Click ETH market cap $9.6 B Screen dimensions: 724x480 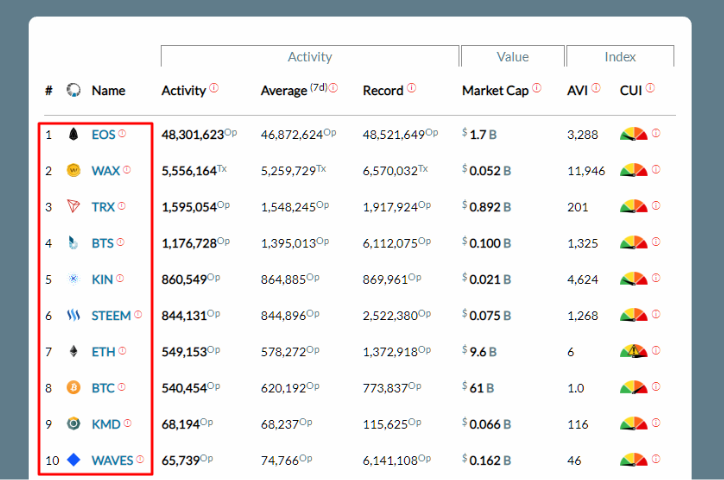[479, 352]
